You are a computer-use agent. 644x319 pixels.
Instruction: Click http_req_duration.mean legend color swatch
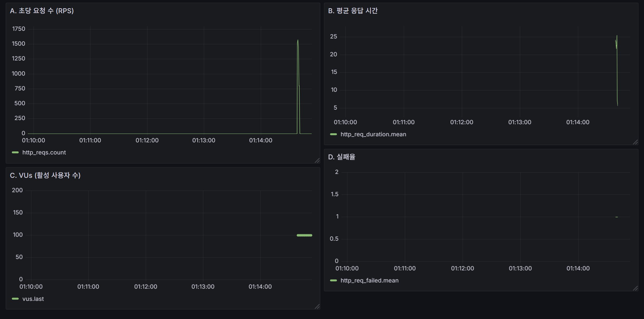click(x=333, y=134)
